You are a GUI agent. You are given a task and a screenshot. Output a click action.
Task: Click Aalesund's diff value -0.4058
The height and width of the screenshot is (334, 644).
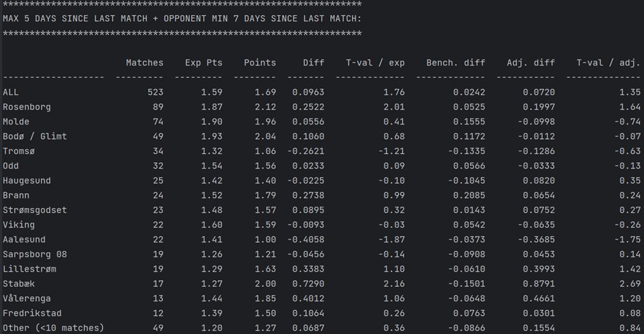pyautogui.click(x=306, y=240)
